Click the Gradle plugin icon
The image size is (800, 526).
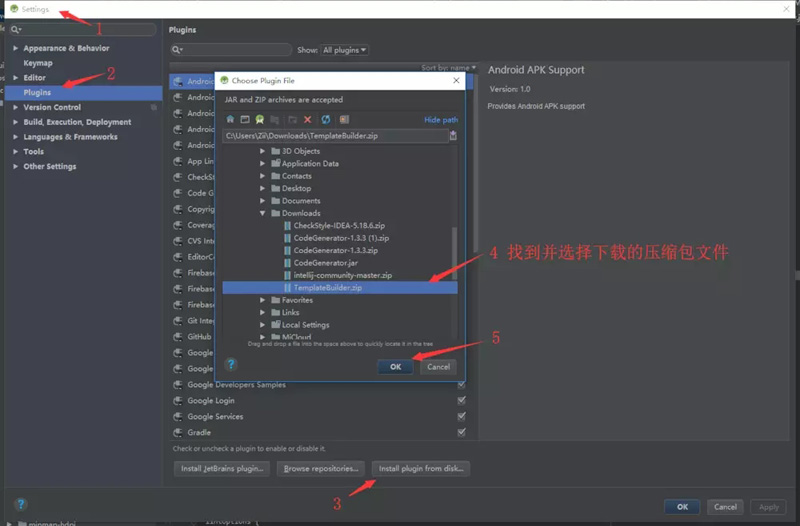click(x=178, y=433)
